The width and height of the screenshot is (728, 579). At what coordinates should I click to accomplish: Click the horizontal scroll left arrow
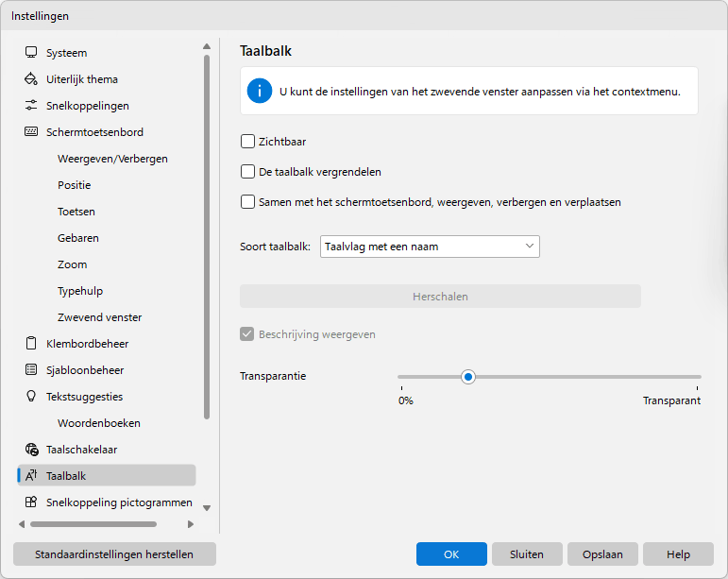(x=22, y=524)
